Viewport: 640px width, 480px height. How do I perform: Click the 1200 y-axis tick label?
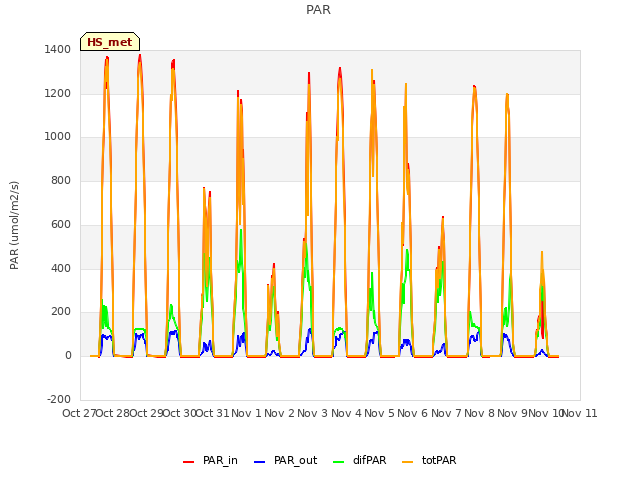58,93
